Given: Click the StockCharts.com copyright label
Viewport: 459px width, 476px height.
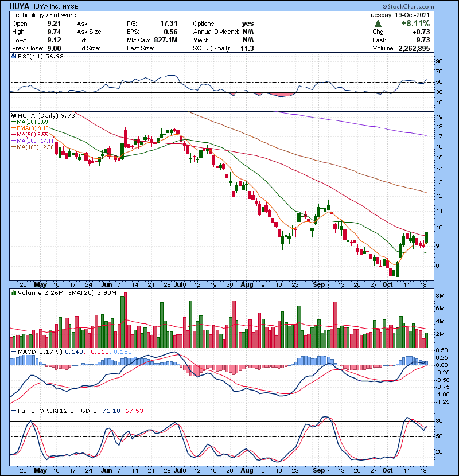Looking at the screenshot, I should pyautogui.click(x=408, y=6).
